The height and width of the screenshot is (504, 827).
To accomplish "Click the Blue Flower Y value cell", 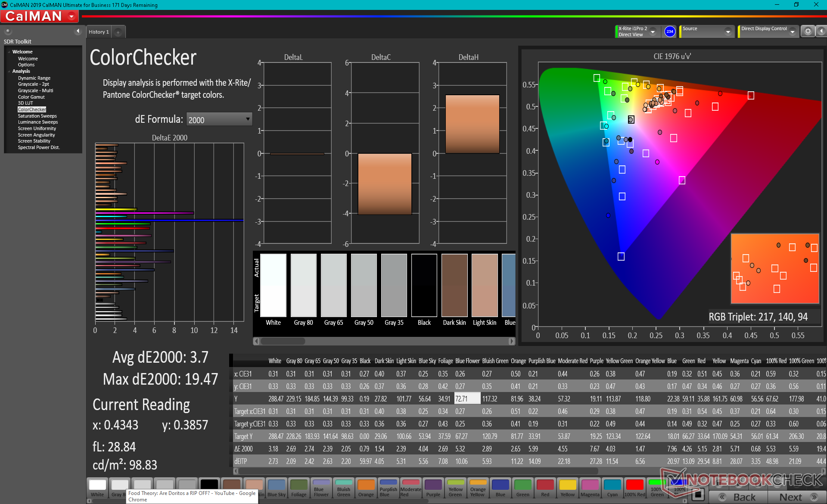I will 467,399.
